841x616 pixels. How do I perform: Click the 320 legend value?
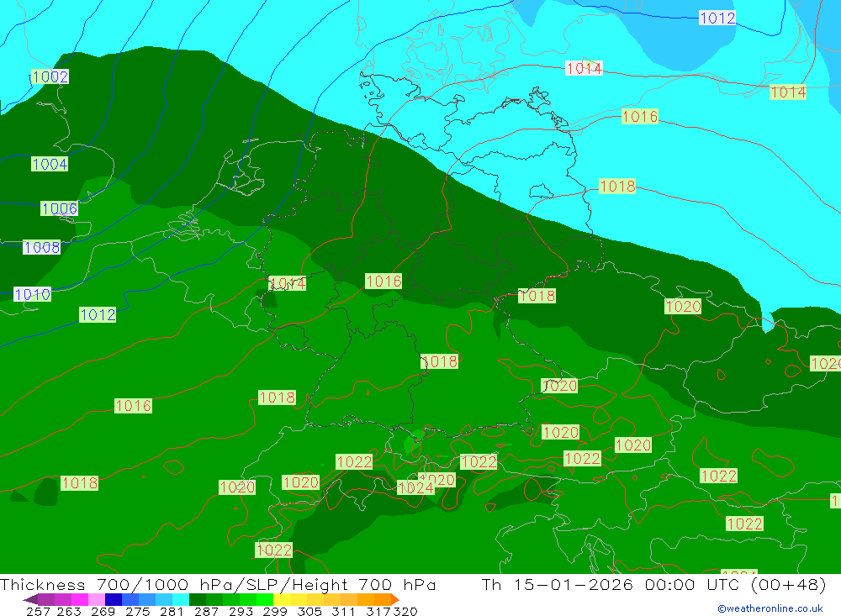405,611
